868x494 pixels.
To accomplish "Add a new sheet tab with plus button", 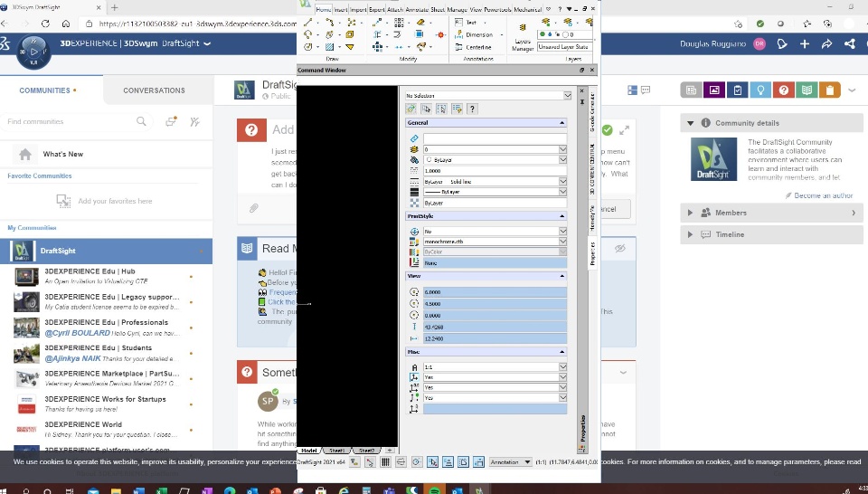I will (390, 451).
